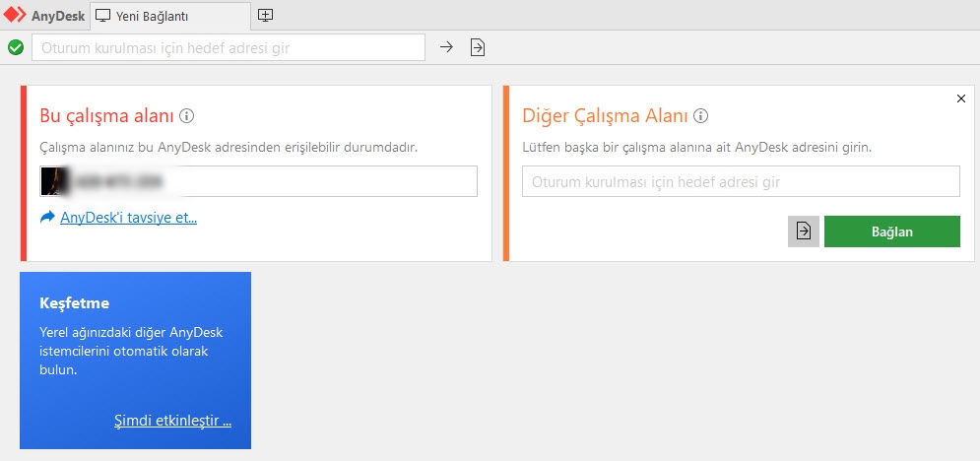Switch to the Yeni Bağlantı tab
The height and width of the screenshot is (461, 980).
[x=151, y=16]
